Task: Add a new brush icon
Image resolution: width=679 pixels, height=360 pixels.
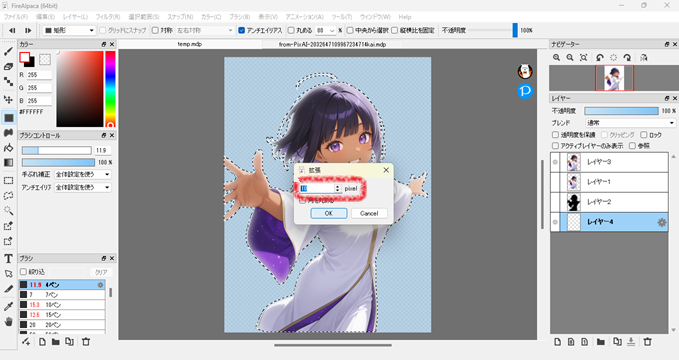Action: pyautogui.click(x=26, y=342)
